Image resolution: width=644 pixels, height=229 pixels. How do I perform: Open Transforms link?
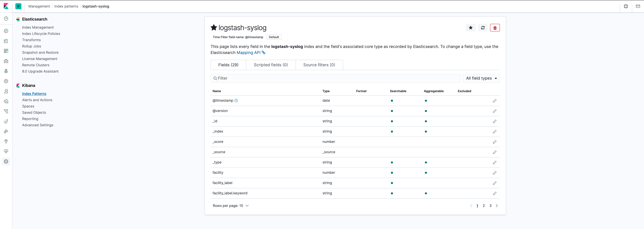[31, 40]
